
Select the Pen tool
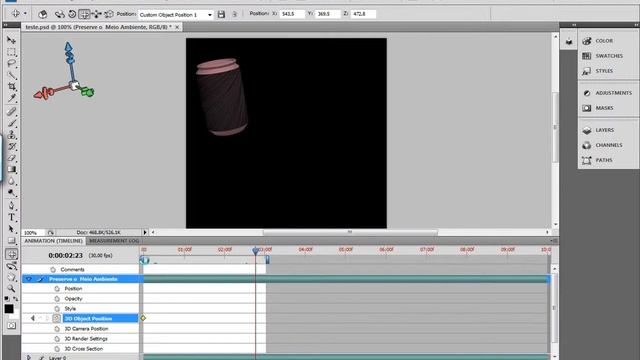pos(11,205)
